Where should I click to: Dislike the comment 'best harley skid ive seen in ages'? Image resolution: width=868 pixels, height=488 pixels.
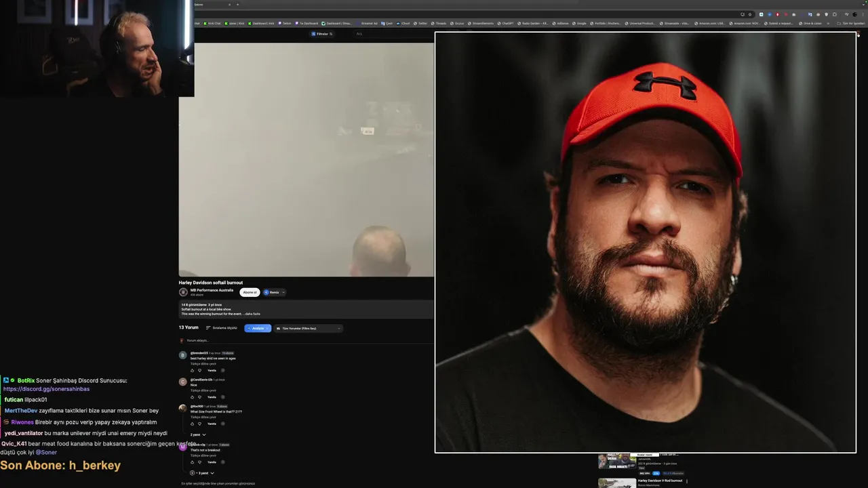click(x=199, y=370)
